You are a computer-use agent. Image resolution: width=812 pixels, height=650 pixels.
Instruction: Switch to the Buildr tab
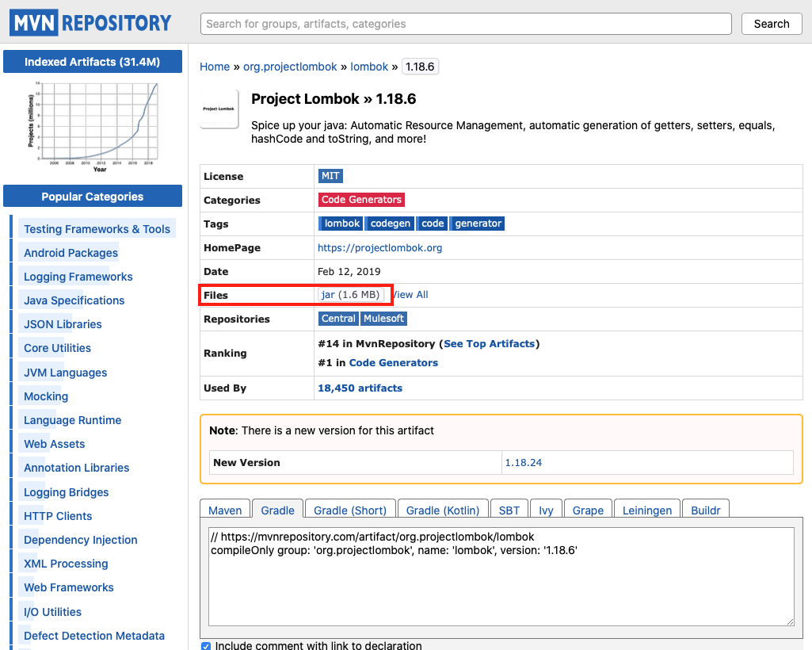point(705,510)
